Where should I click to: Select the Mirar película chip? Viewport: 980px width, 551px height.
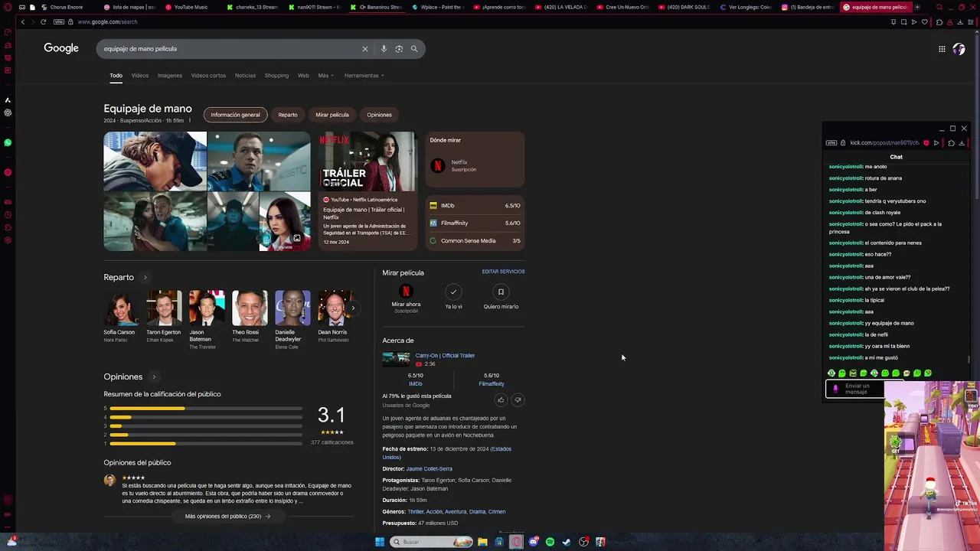click(332, 115)
